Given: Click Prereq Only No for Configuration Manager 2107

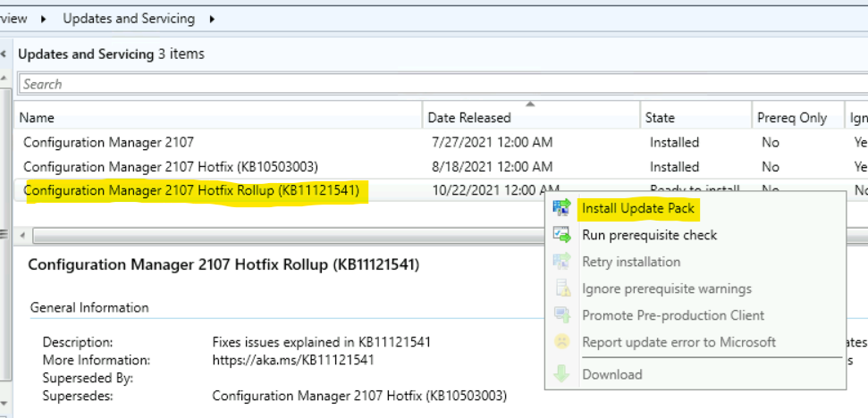Looking at the screenshot, I should click(x=770, y=142).
